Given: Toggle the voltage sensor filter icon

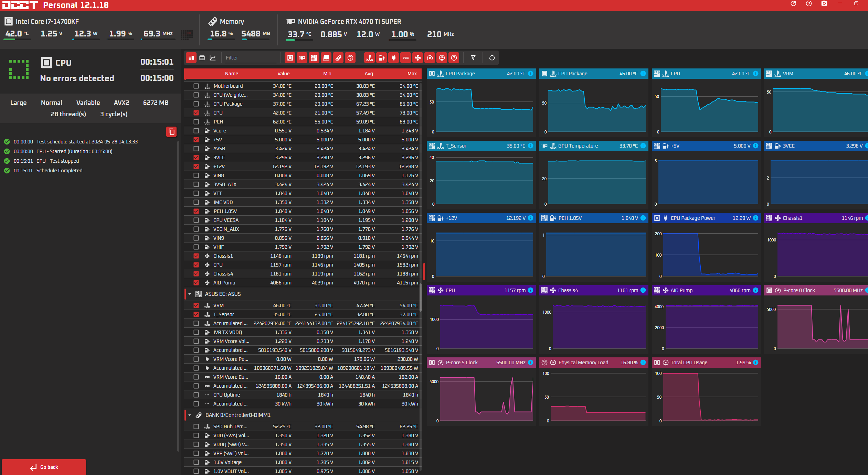Looking at the screenshot, I should click(382, 58).
